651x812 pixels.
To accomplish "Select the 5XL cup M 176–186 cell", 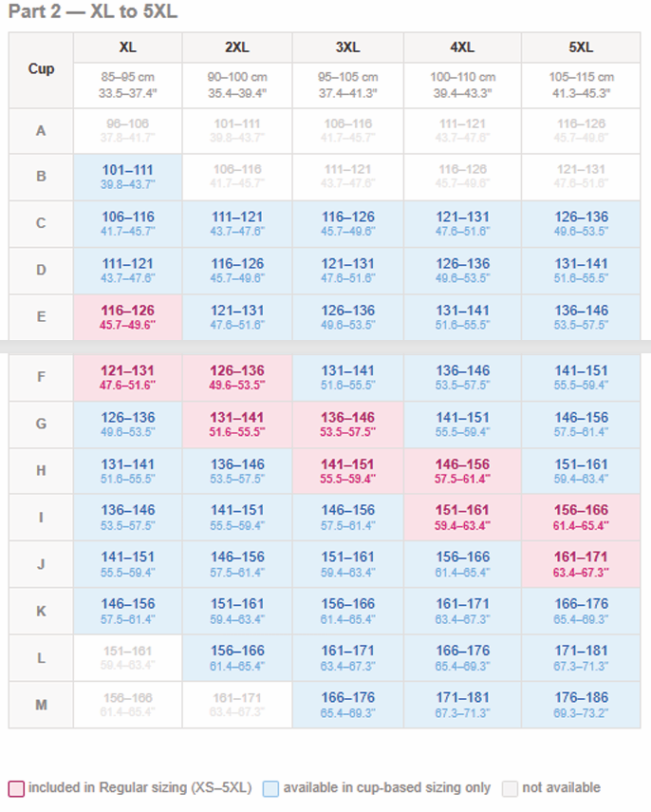I will 581,705.
